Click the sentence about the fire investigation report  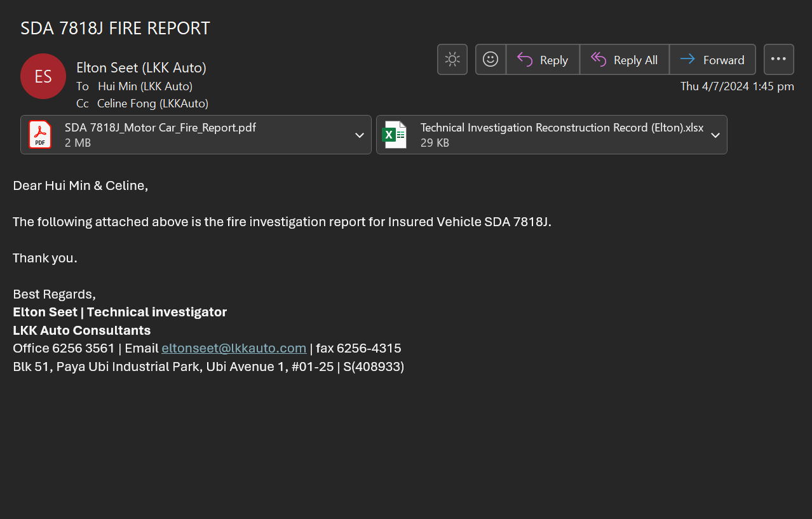point(281,222)
